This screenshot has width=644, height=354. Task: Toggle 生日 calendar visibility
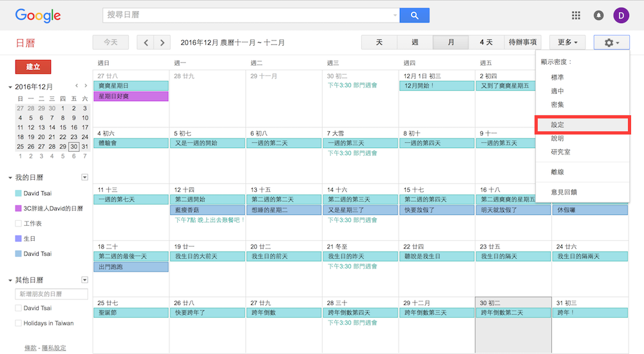[18, 239]
